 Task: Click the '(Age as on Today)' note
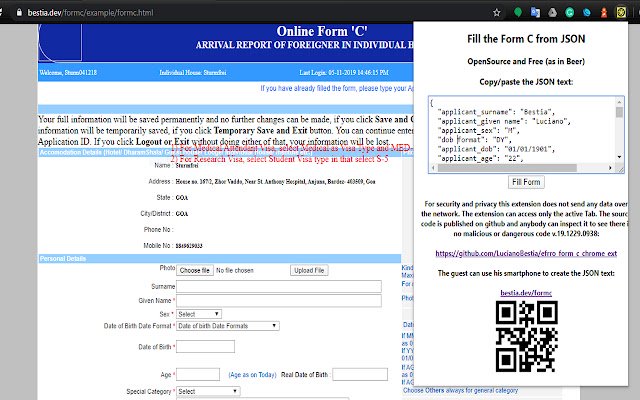click(252, 375)
